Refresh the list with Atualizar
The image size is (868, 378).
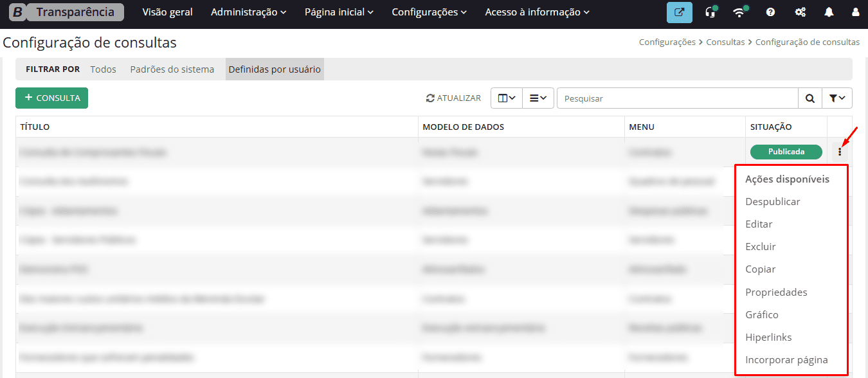pyautogui.click(x=453, y=98)
